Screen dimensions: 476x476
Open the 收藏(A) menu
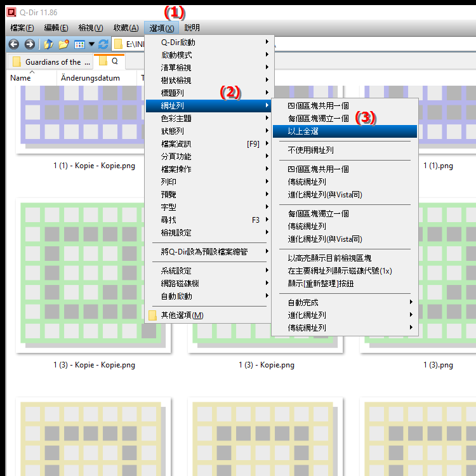tap(126, 28)
